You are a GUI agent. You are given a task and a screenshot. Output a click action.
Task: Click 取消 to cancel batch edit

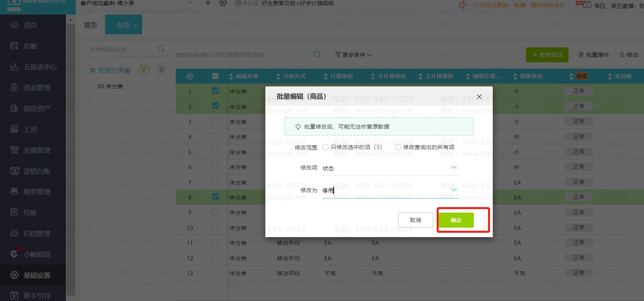click(415, 220)
